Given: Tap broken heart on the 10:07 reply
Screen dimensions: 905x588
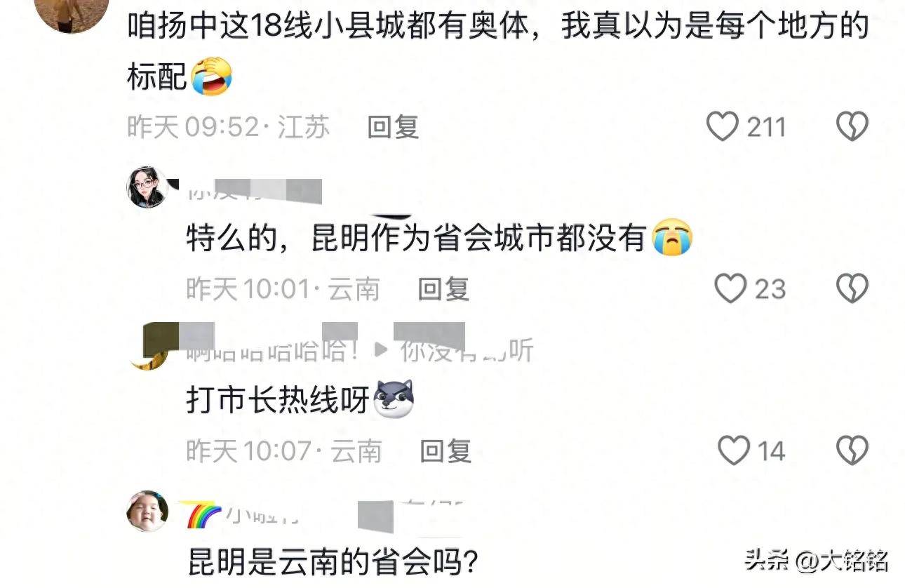Looking at the screenshot, I should pyautogui.click(x=852, y=450).
